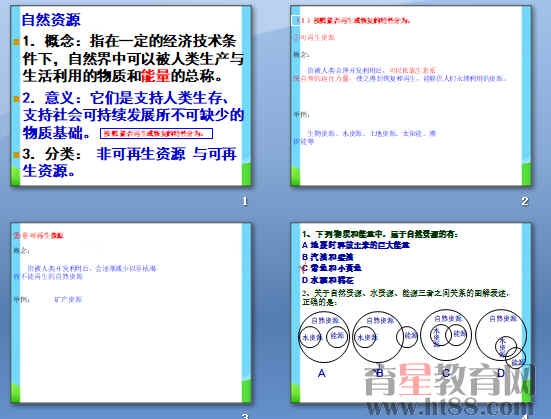This screenshot has width=551, height=419.
Task: Click answer option D text on slide 4
Action: [328, 280]
